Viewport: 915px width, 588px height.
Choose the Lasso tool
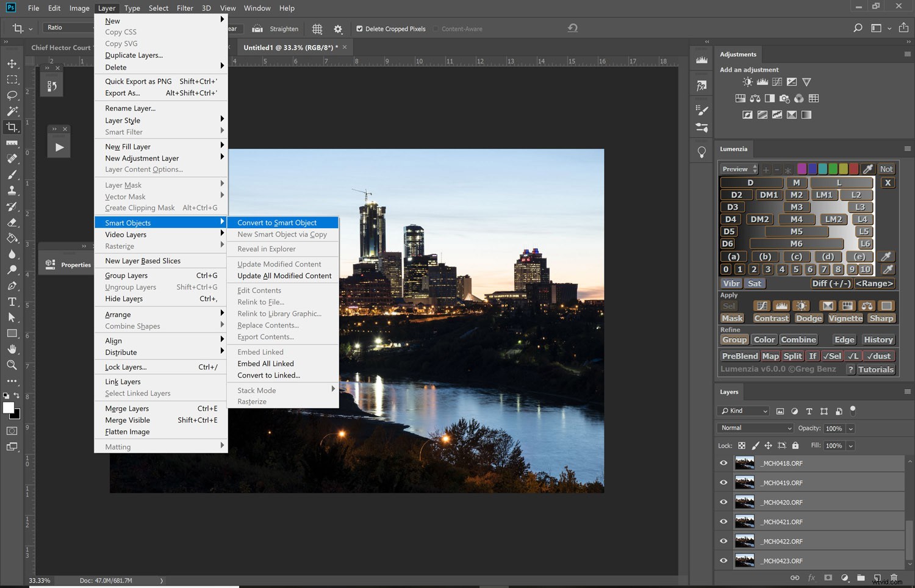click(12, 95)
